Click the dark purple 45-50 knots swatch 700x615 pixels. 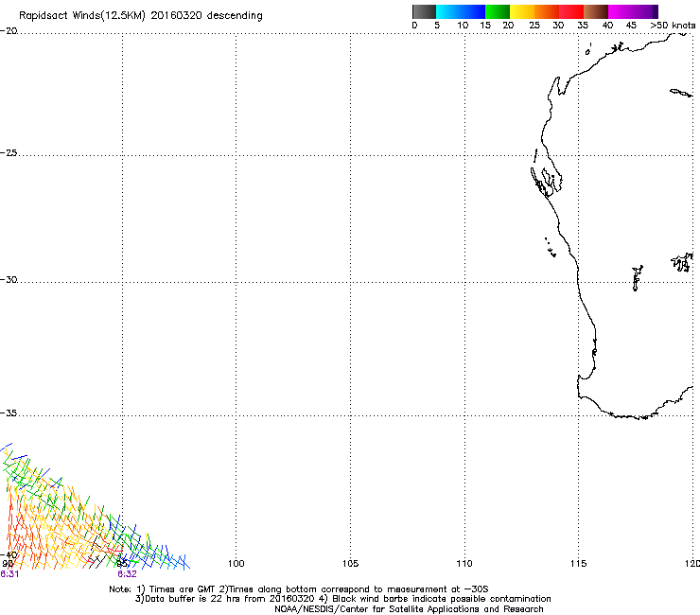coord(645,11)
